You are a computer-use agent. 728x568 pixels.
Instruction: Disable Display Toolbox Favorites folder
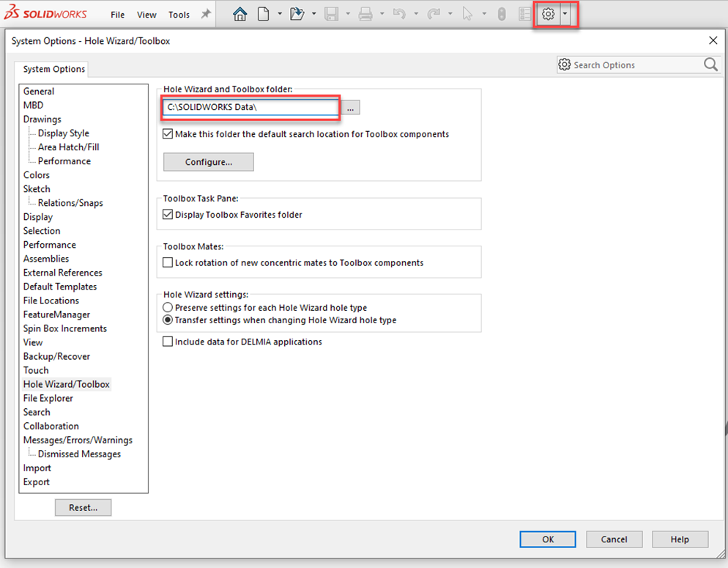coord(168,214)
